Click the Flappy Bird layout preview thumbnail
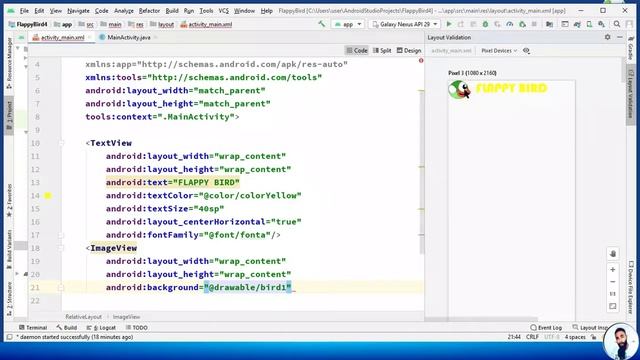Viewport: 640px width, 360px height. click(x=512, y=200)
